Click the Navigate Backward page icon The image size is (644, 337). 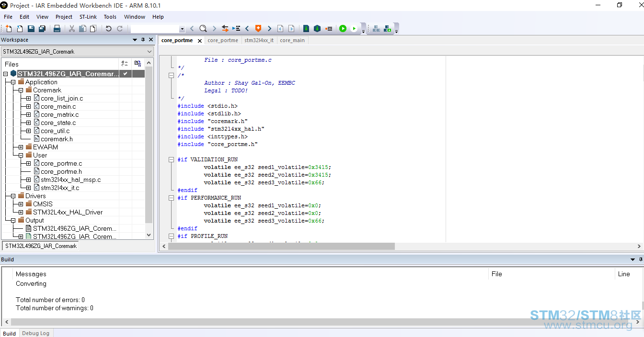280,29
